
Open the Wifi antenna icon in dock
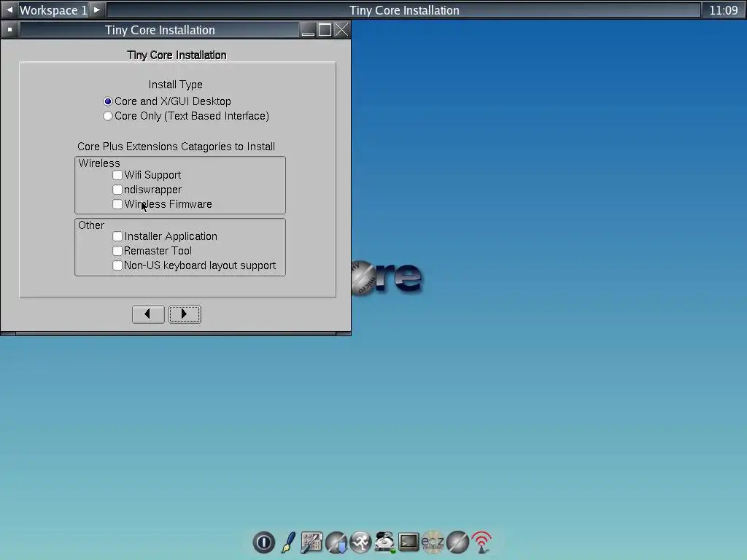(x=481, y=542)
